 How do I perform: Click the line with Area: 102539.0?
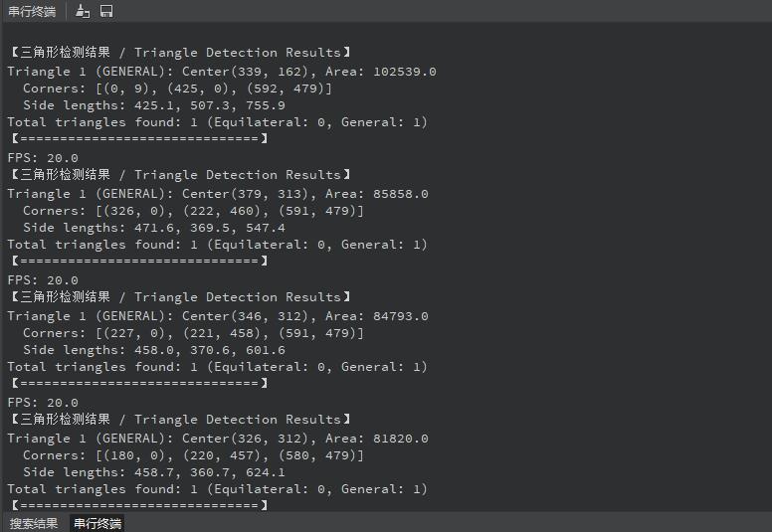click(221, 72)
